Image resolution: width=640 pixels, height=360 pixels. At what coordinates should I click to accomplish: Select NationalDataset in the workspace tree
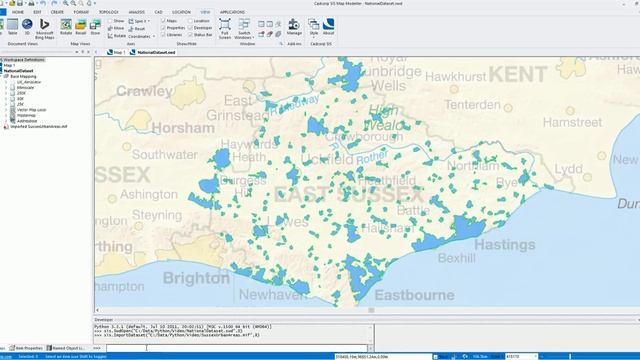18,71
